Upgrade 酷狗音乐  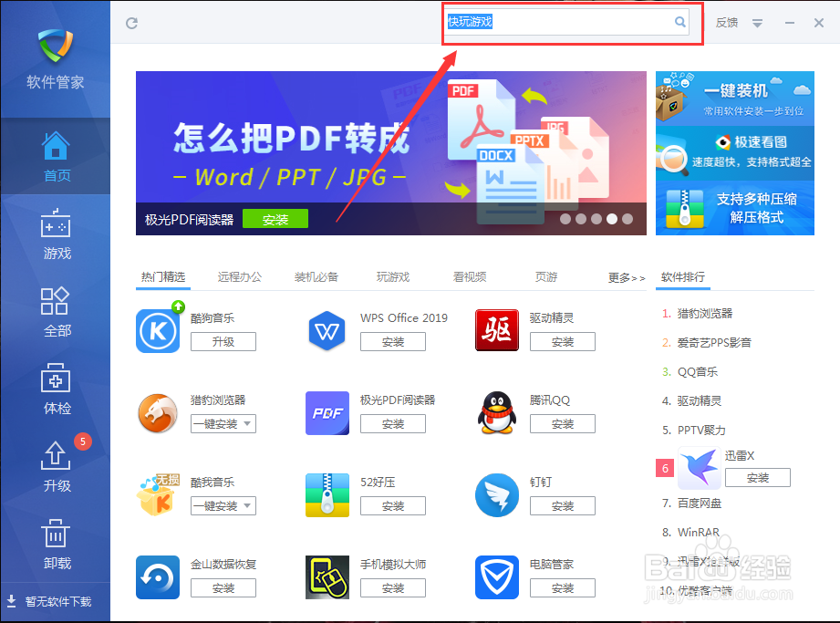click(x=223, y=342)
